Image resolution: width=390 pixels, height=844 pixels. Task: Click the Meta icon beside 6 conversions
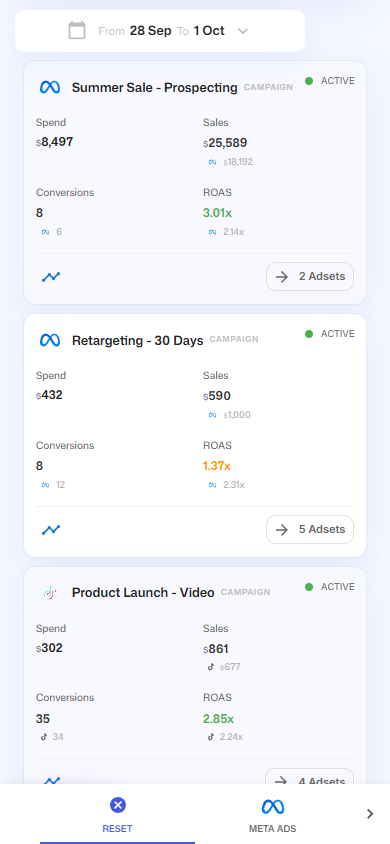(45, 232)
